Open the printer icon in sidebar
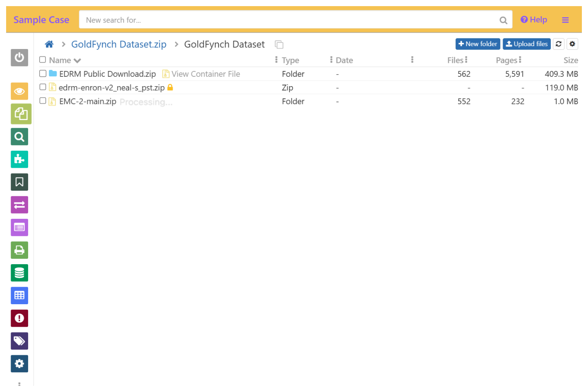The width and height of the screenshot is (588, 392). click(19, 250)
